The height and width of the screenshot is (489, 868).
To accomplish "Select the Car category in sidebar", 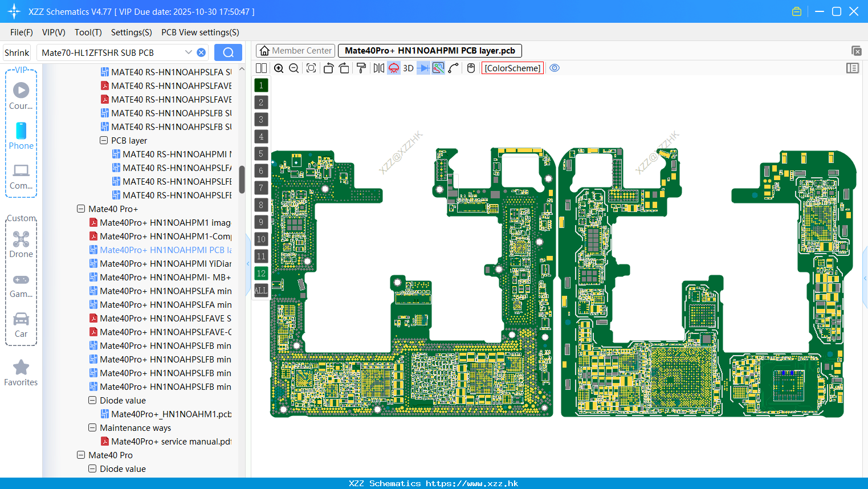I will 21,325.
